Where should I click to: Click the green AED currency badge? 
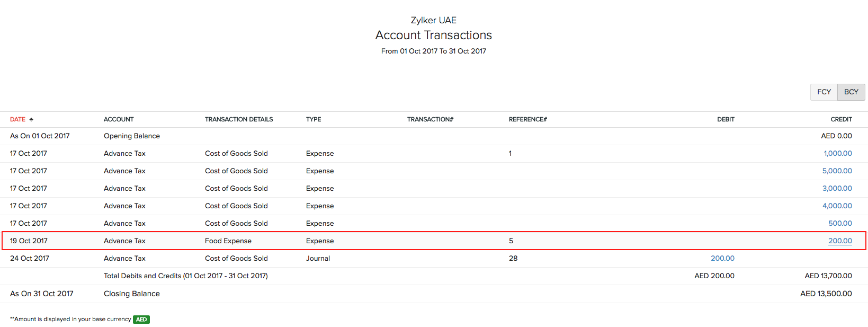pyautogui.click(x=141, y=320)
